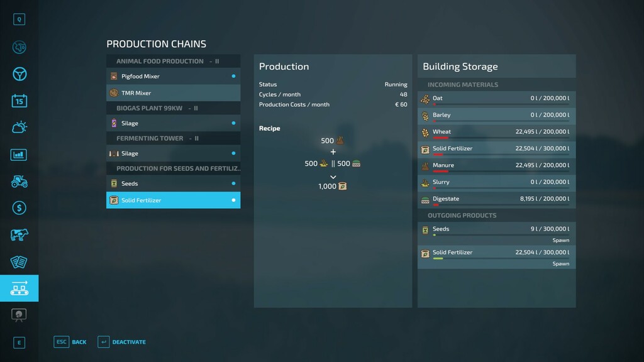
Task: Toggle the Pigfood Mixer active dot
Action: [233, 76]
